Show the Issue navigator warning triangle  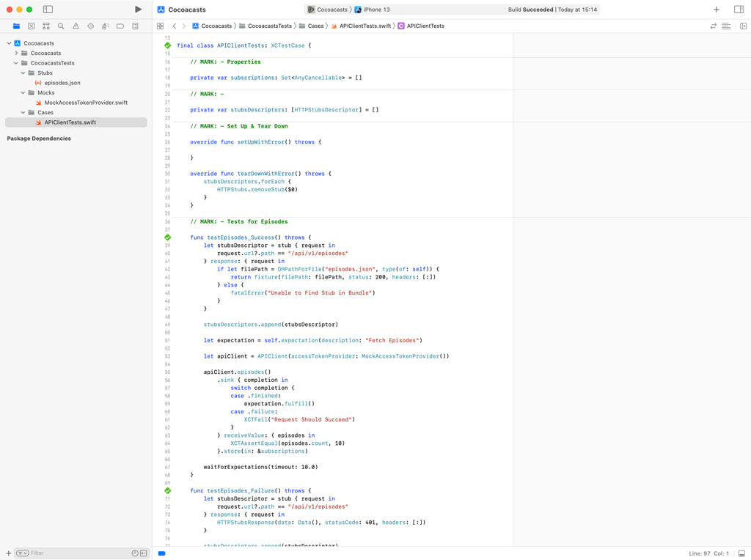click(x=75, y=26)
